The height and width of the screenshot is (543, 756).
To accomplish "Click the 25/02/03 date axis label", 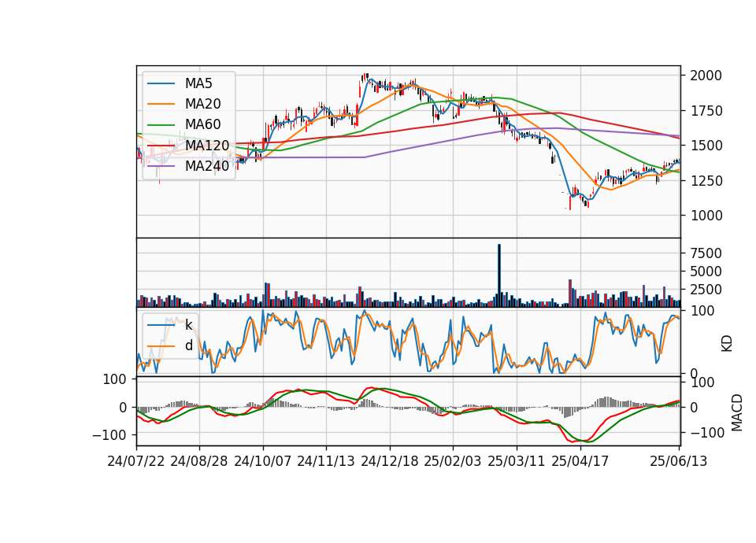I will coord(453,461).
